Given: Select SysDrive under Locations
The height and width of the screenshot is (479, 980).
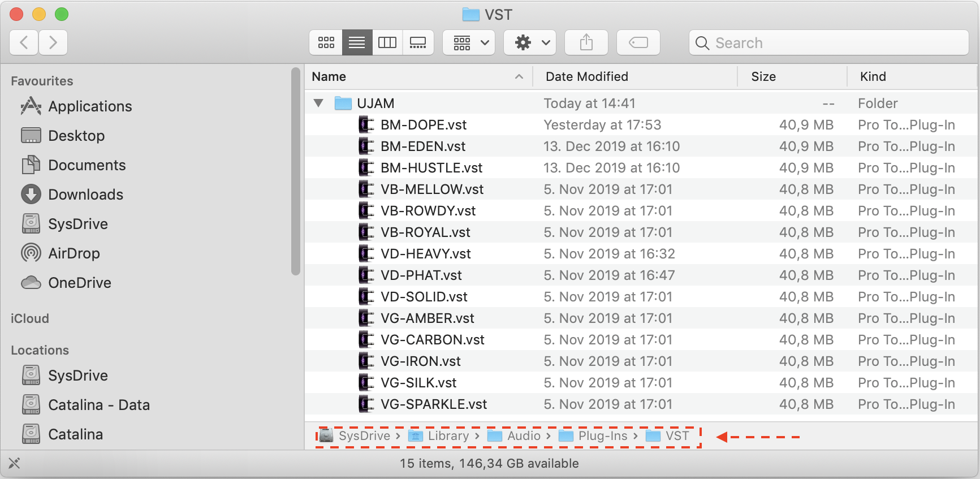Looking at the screenshot, I should [64, 376].
